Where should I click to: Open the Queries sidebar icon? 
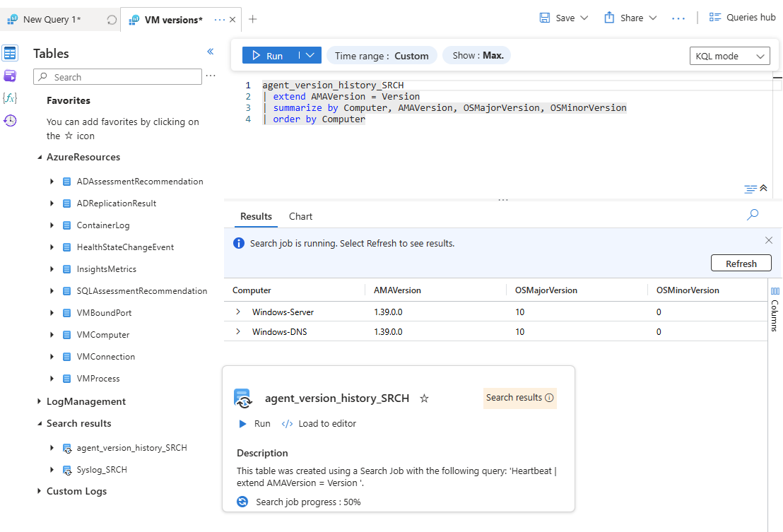pyautogui.click(x=10, y=76)
